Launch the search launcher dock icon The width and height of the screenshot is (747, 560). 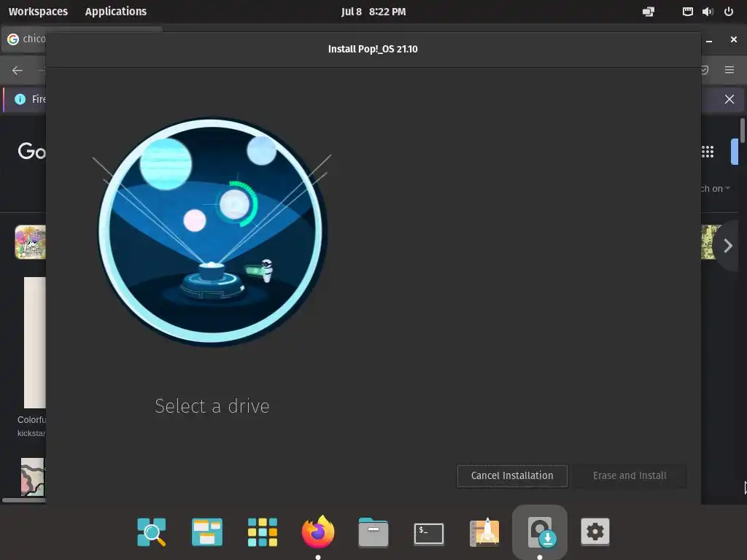(152, 532)
